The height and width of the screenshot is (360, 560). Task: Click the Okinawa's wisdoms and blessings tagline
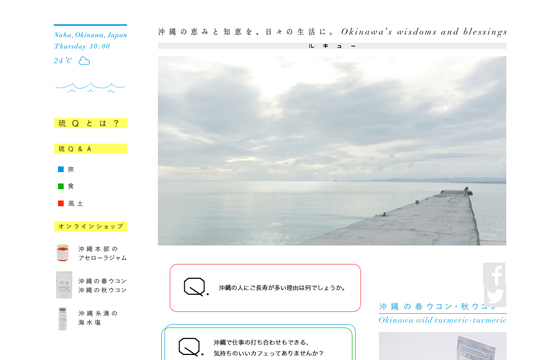tap(424, 32)
